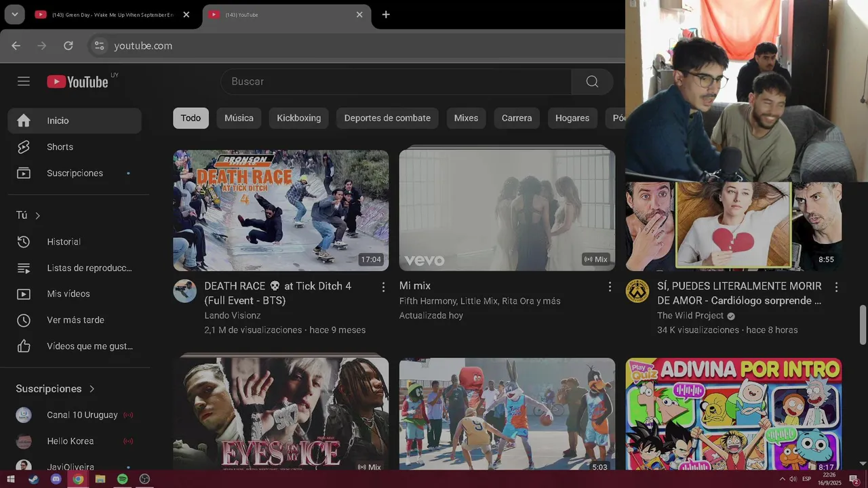Screen dimensions: 868x488
Task: Show hidden system tray icons
Action: click(783, 479)
